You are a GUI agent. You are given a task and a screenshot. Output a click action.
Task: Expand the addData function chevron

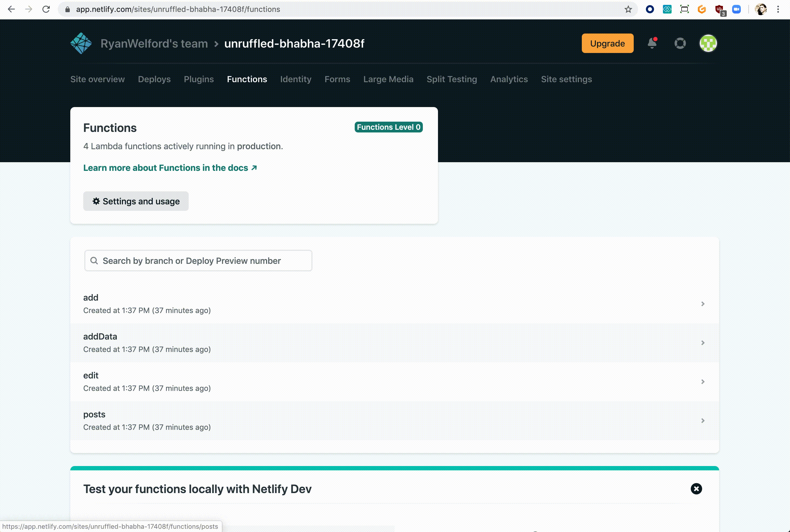[x=702, y=343]
